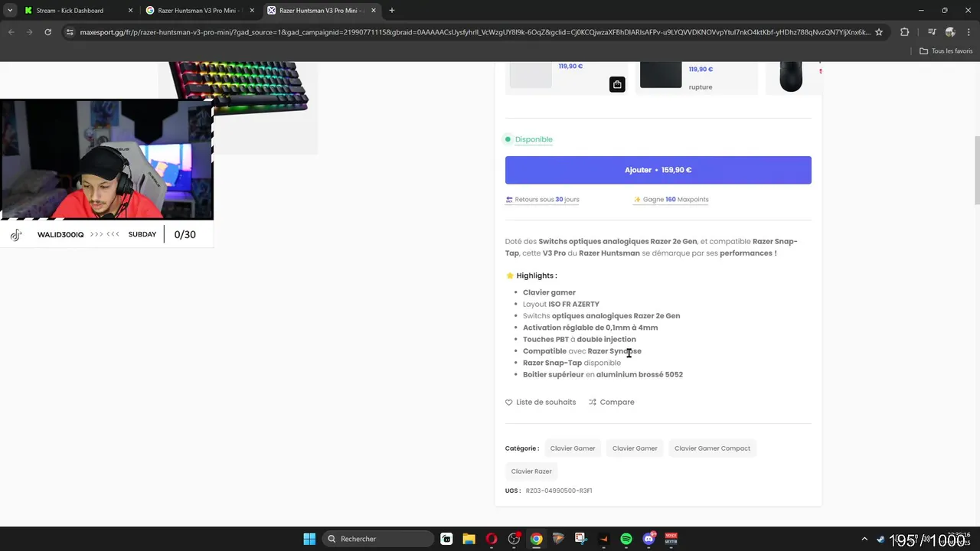980x551 pixels.
Task: Open the first Clavier Gamer category tag
Action: click(x=573, y=448)
